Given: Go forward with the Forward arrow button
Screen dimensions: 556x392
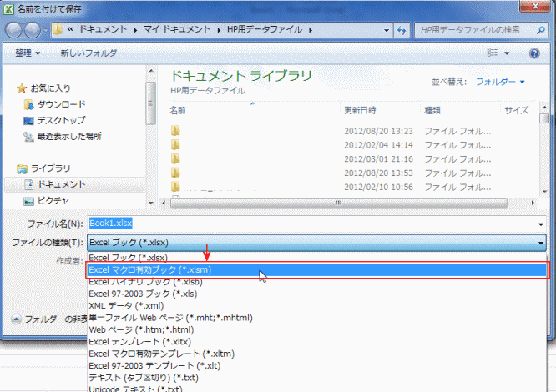Looking at the screenshot, I should point(33,30).
